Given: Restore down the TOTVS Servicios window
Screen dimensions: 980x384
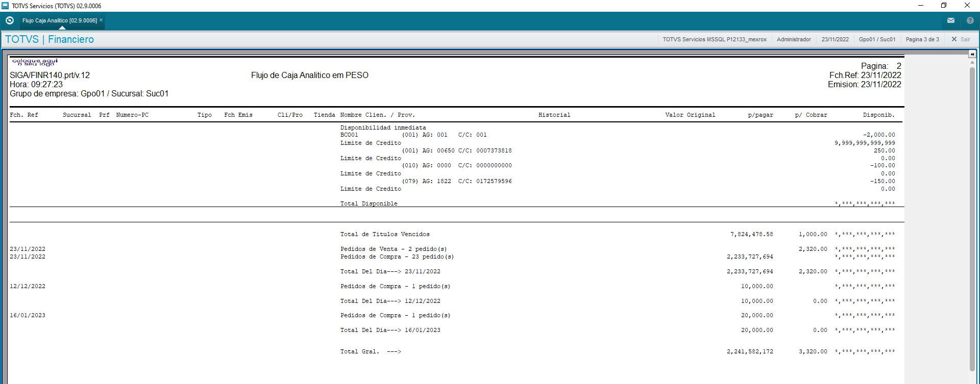Looking at the screenshot, I should (944, 6).
